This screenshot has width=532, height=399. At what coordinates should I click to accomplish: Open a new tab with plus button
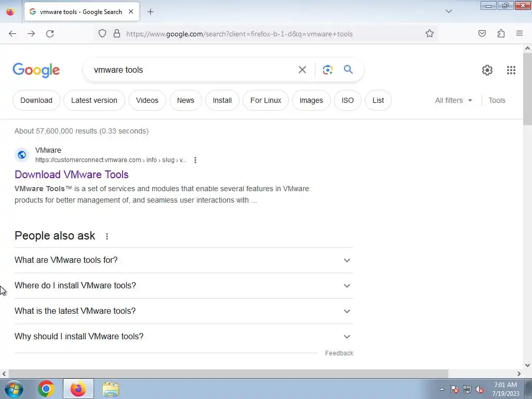point(150,12)
